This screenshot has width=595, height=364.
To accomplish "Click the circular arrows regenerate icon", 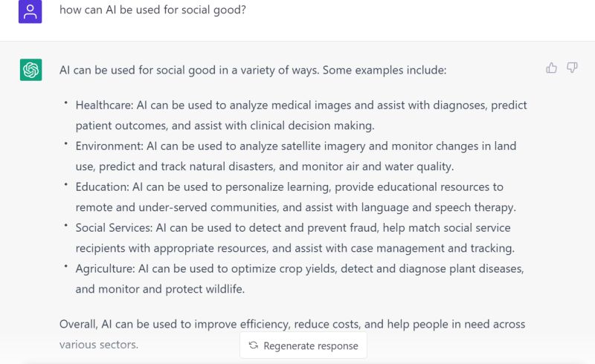I will coord(254,345).
